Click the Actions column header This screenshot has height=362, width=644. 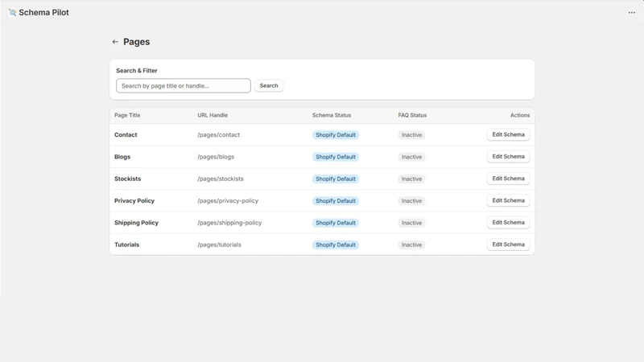[520, 115]
